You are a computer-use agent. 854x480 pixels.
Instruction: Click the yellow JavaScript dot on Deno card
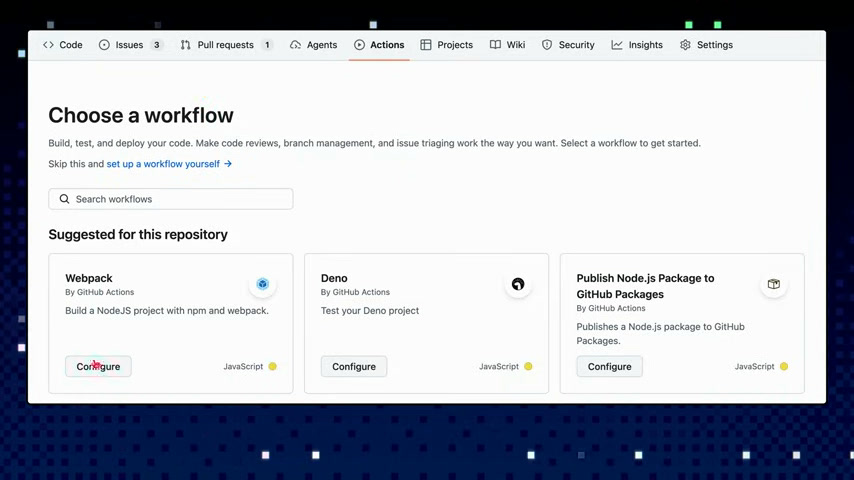(528, 366)
